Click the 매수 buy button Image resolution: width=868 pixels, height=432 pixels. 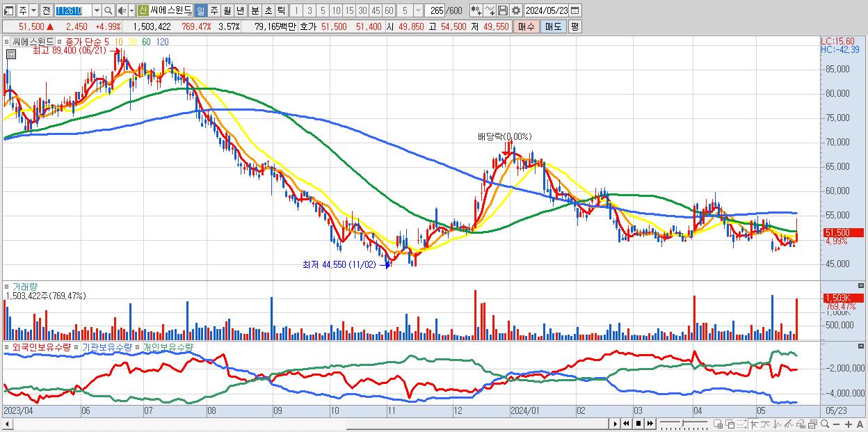(526, 26)
